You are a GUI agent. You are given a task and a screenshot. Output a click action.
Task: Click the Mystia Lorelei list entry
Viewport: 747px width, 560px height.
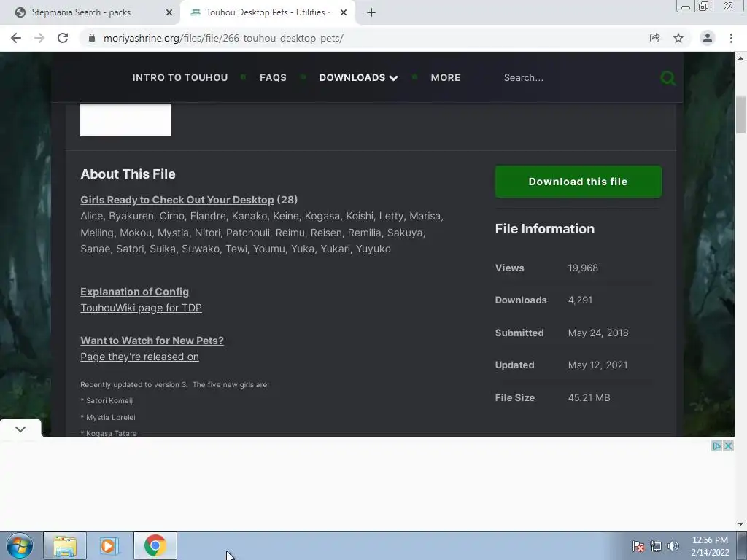(108, 418)
